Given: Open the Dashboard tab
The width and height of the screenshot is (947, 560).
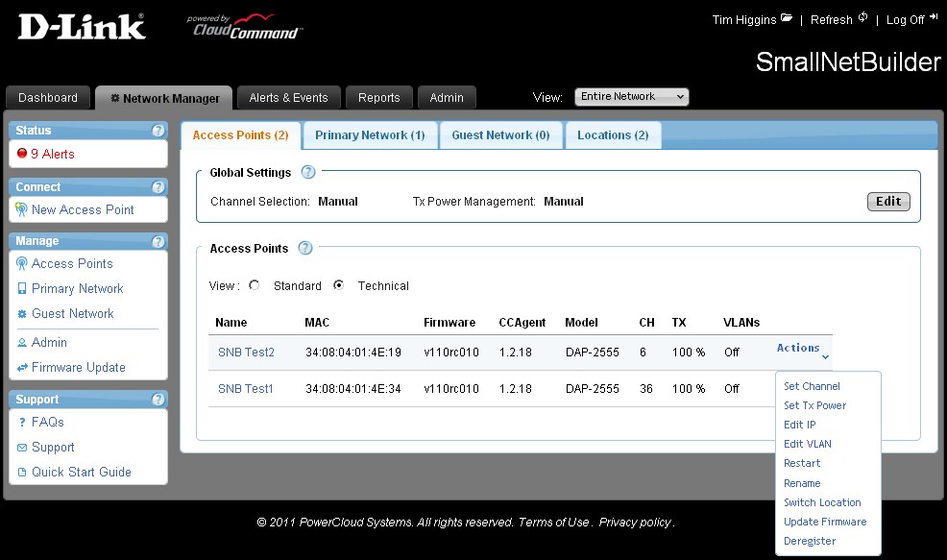Looking at the screenshot, I should pyautogui.click(x=48, y=98).
